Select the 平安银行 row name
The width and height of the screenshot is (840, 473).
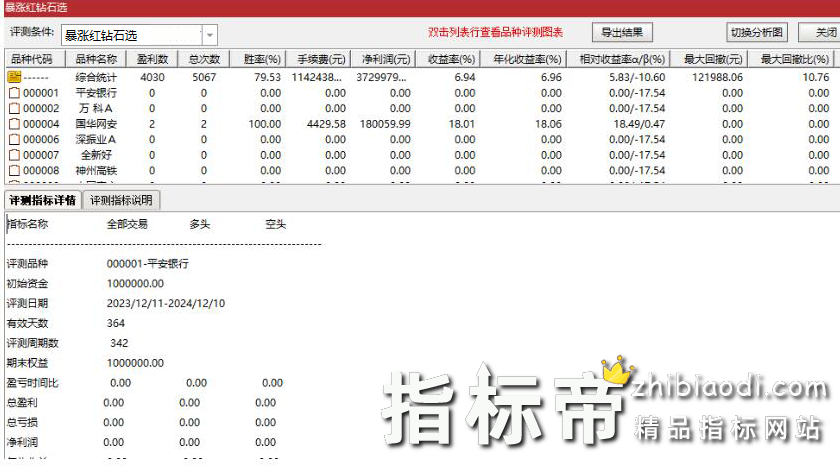click(96, 93)
